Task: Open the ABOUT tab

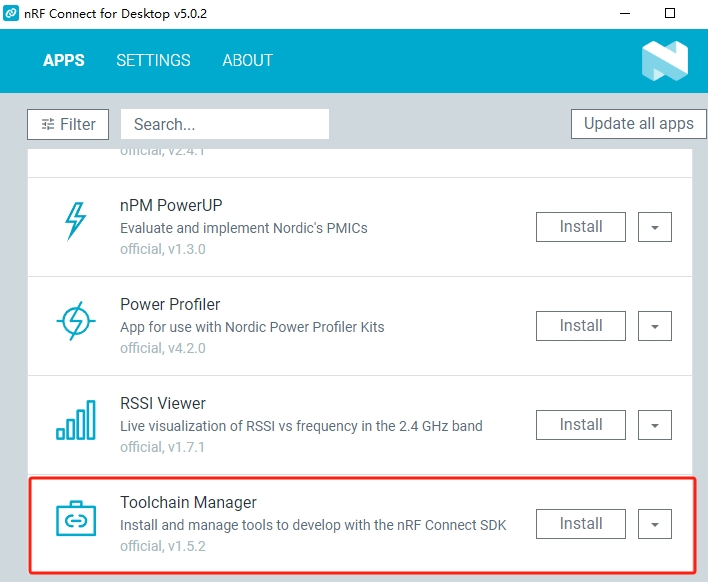Action: pyautogui.click(x=247, y=61)
